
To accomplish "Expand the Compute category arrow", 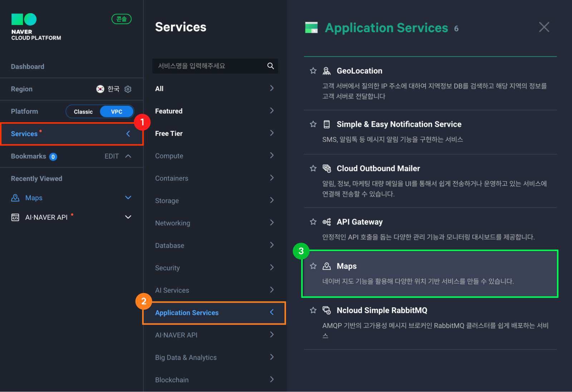I will click(x=272, y=155).
